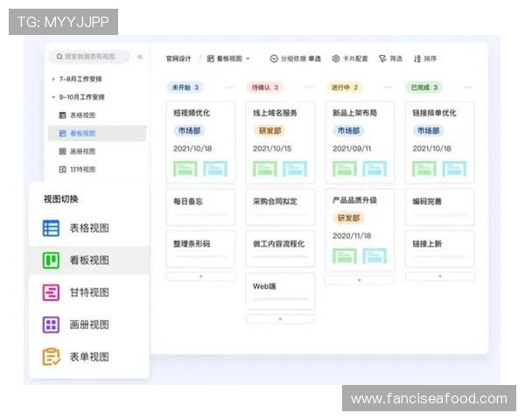
Task: Open the 看板视图 dropdown in the toolbar
Action: [228, 59]
